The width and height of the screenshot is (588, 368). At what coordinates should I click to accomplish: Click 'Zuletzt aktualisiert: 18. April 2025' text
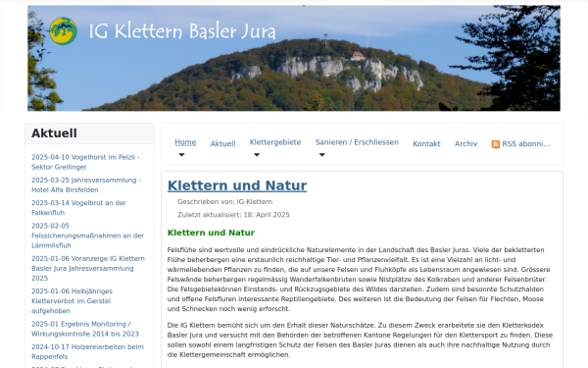point(233,215)
